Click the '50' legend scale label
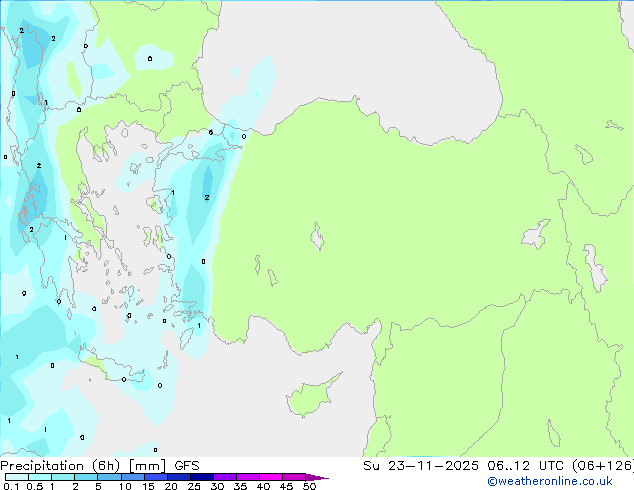 [309, 486]
